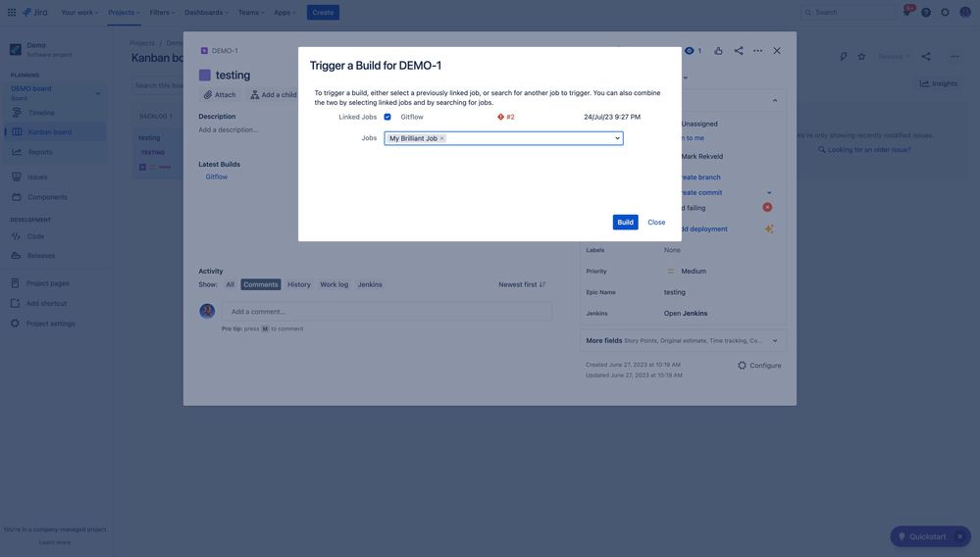Click the board star icon
Viewport: 980px width, 557px height.
862,56
